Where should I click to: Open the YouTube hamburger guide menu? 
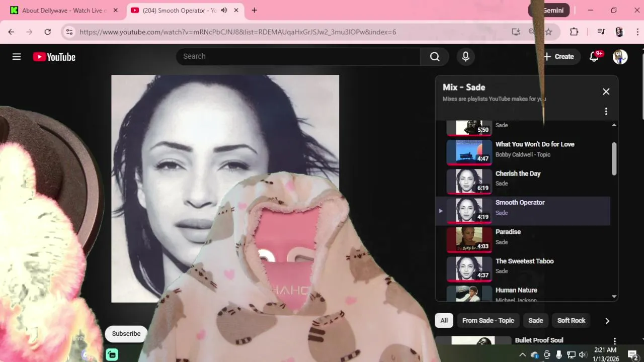17,57
